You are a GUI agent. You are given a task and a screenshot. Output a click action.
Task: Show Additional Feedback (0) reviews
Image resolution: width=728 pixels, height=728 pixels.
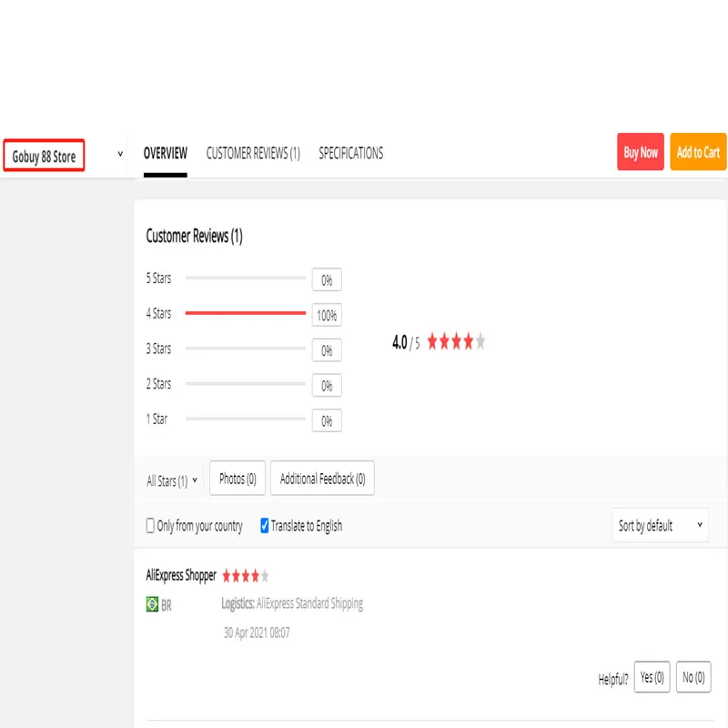pos(322,479)
